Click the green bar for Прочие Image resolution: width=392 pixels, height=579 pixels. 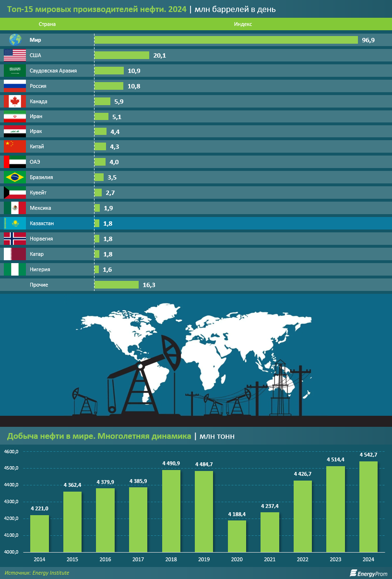click(117, 285)
